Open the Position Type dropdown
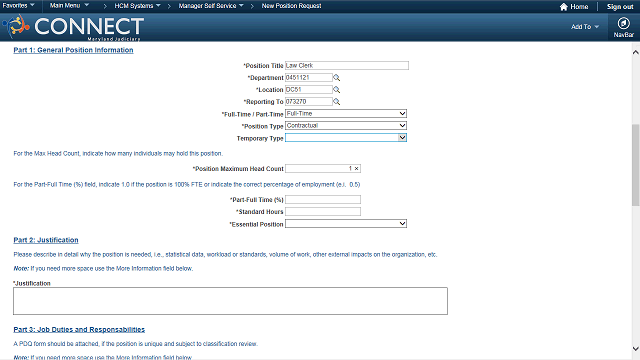 coord(346,126)
